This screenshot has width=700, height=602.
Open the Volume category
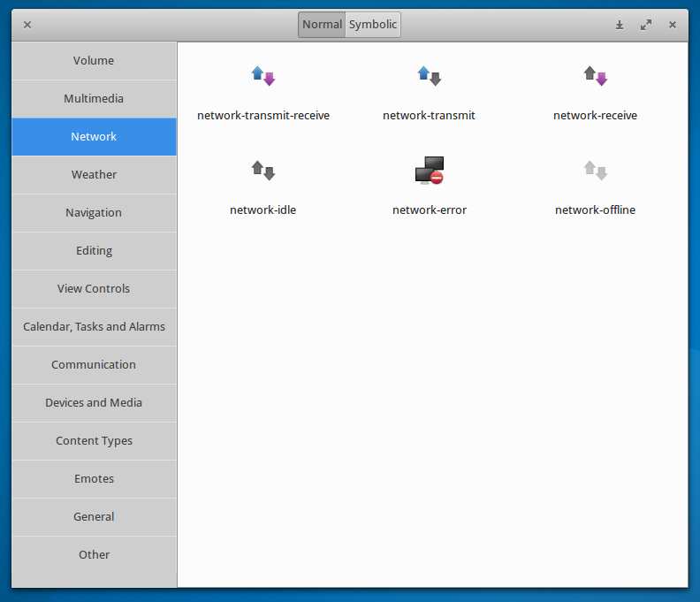[x=94, y=61]
